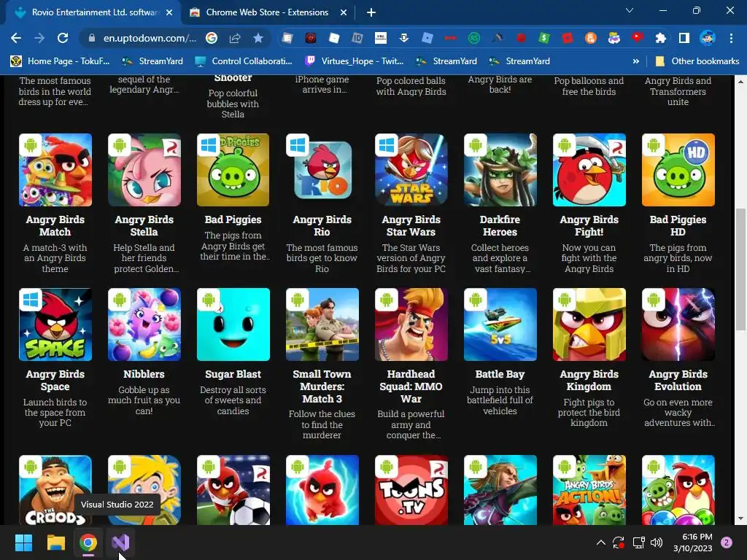Open the Control Collaborati... bookmark
Viewport: 747px width, 560px height.
point(244,61)
